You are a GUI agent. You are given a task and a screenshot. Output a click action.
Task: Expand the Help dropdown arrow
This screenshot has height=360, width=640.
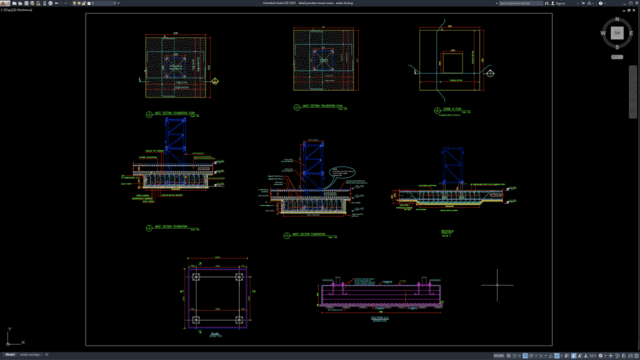tap(605, 3)
